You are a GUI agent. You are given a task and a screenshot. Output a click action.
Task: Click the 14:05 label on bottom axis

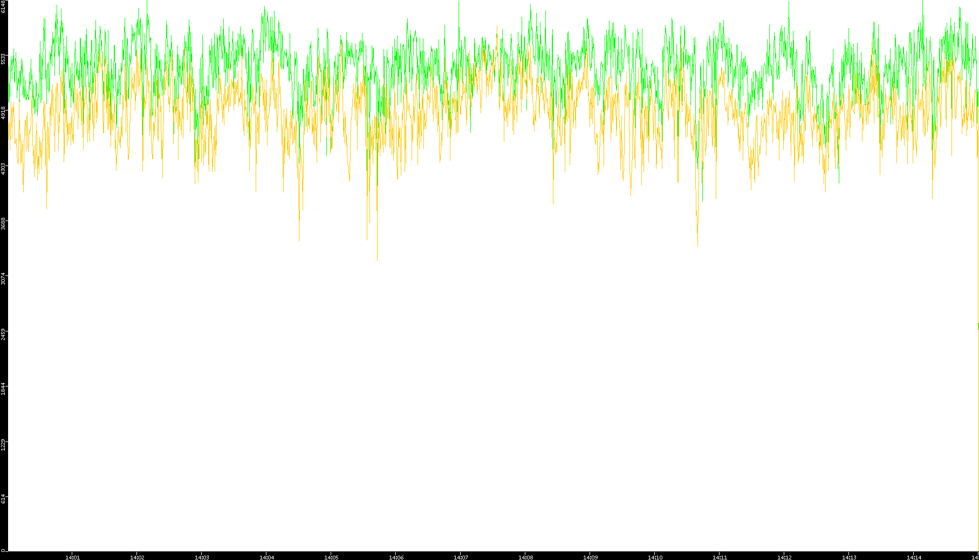(331, 557)
